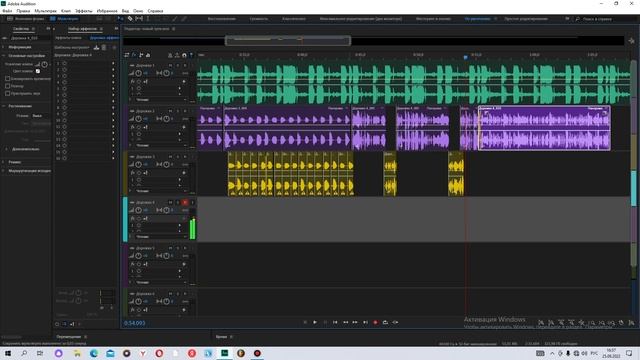Screen dimensions: 640x360
Task: Start playback with the Play button
Action: tap(315, 322)
